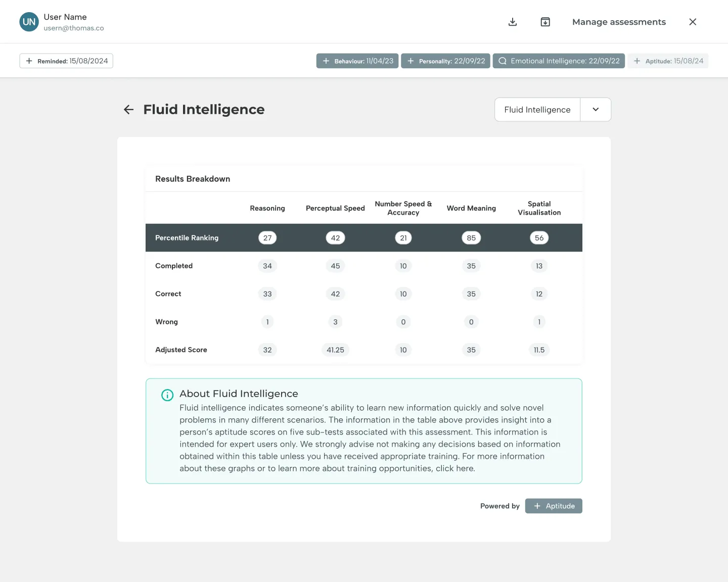This screenshot has height=582, width=728.
Task: Click the Wrong value 3 for Perceptual Speed
Action: (x=335, y=322)
